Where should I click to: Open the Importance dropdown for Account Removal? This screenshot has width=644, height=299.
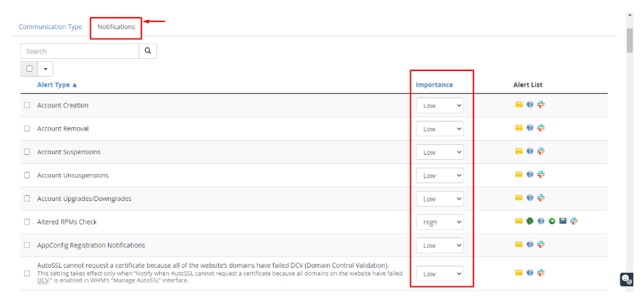(x=439, y=129)
